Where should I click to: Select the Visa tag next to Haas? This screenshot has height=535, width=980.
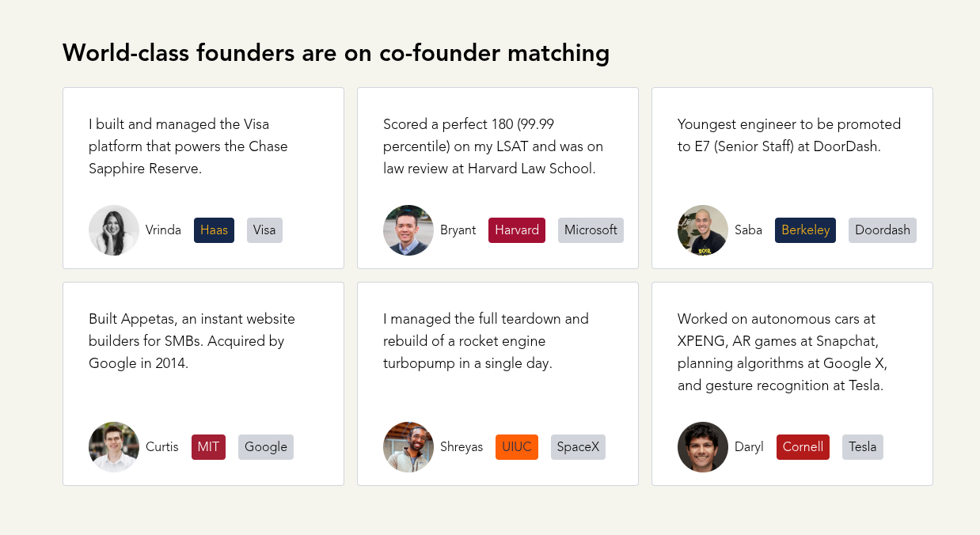[264, 230]
